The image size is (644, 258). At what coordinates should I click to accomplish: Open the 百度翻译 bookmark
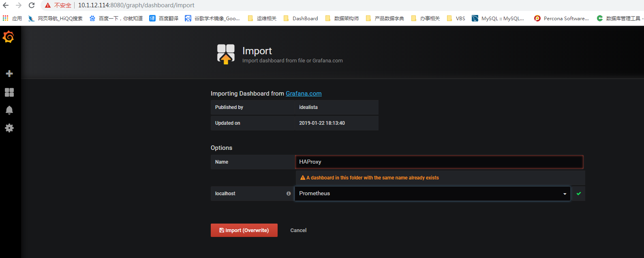click(164, 18)
